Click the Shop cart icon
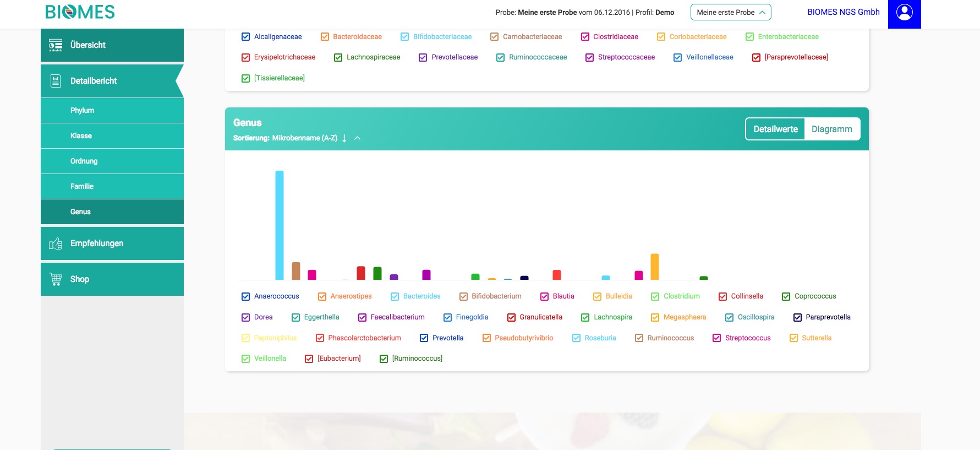 [x=56, y=279]
